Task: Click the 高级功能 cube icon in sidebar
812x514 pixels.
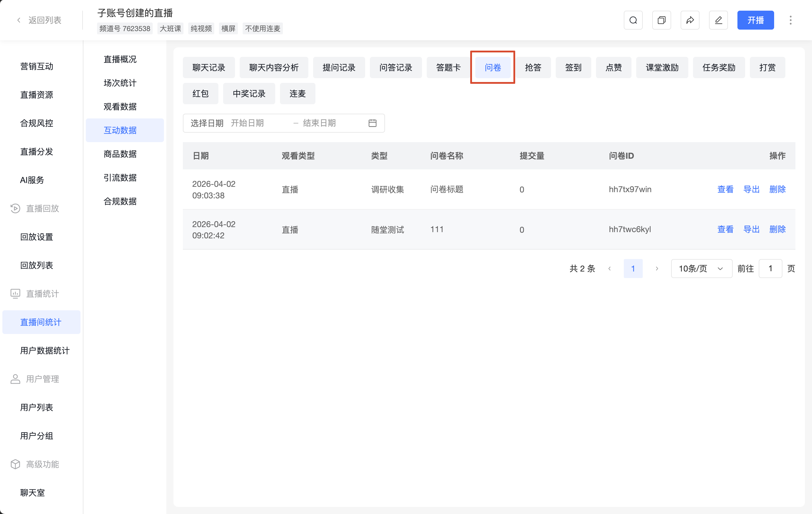Action: coord(15,464)
